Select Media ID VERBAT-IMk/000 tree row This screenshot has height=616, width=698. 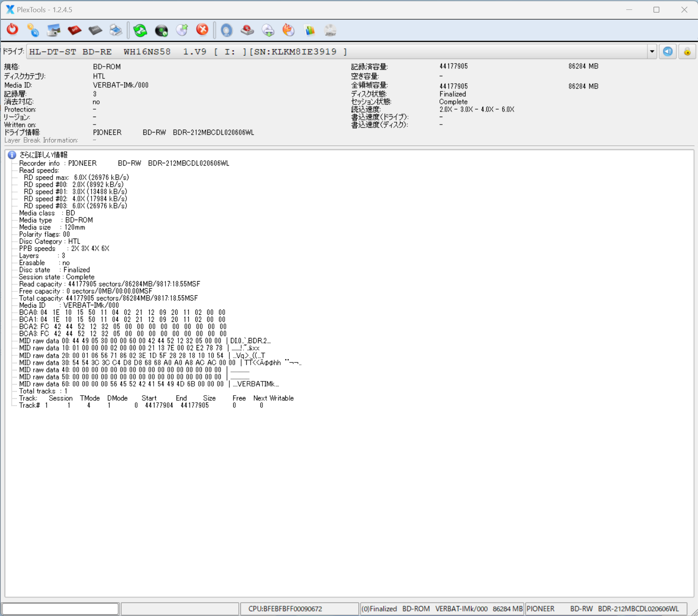coord(69,305)
